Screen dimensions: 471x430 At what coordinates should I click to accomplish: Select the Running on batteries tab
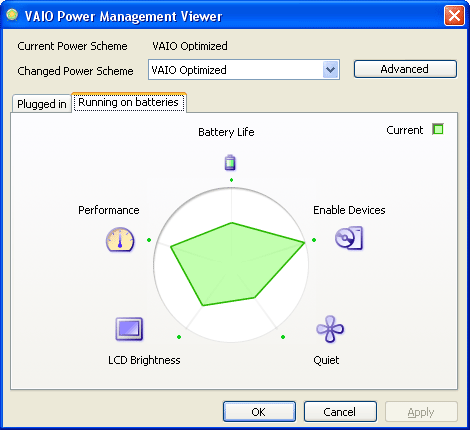129,102
